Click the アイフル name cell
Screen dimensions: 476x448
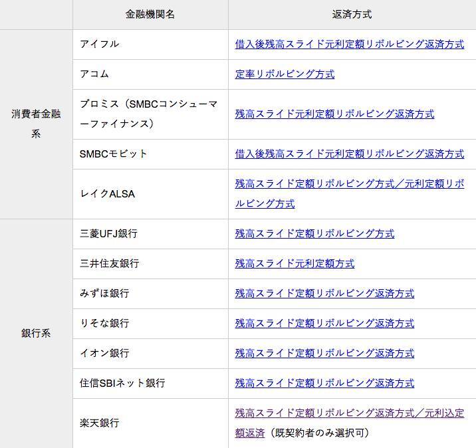pyautogui.click(x=99, y=45)
